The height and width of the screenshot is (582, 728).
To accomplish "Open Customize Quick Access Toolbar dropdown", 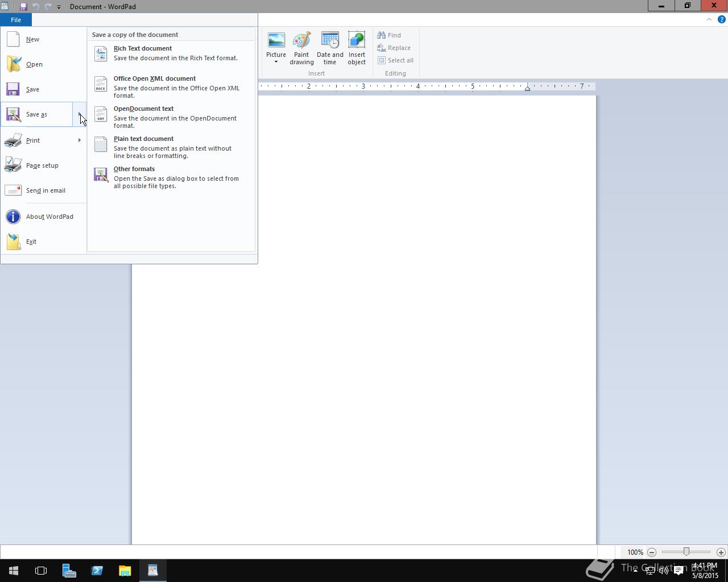I will 59,7.
